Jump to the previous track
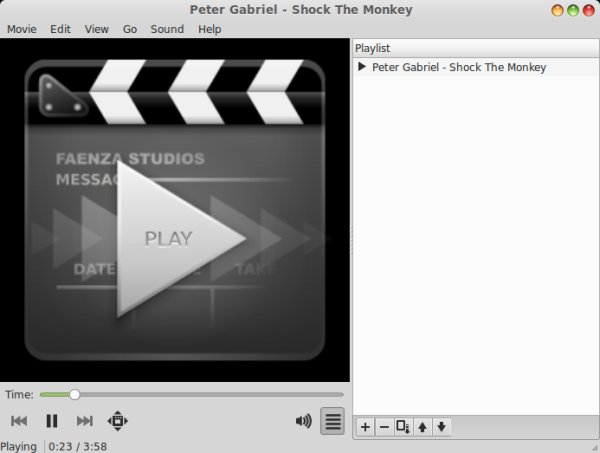The image size is (600, 453). click(x=19, y=421)
